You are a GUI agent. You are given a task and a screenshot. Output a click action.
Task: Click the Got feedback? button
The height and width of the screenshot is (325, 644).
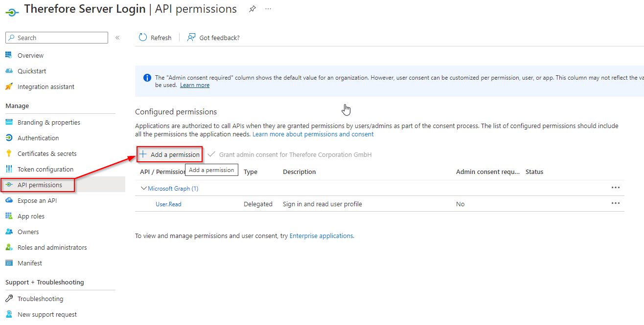[213, 38]
